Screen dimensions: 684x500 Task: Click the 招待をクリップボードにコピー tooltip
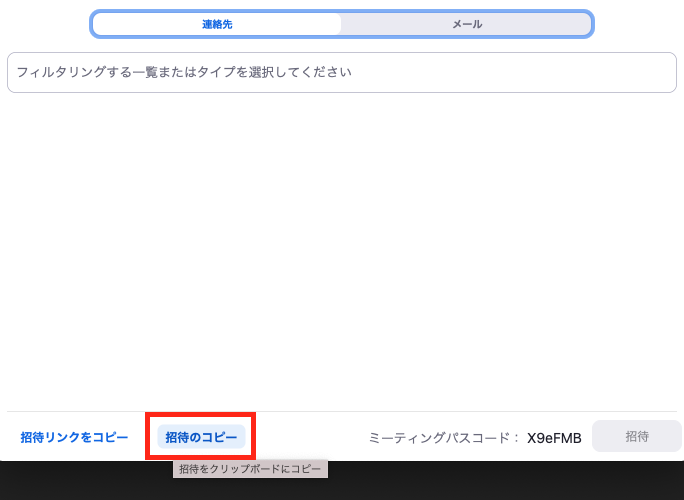click(x=250, y=469)
